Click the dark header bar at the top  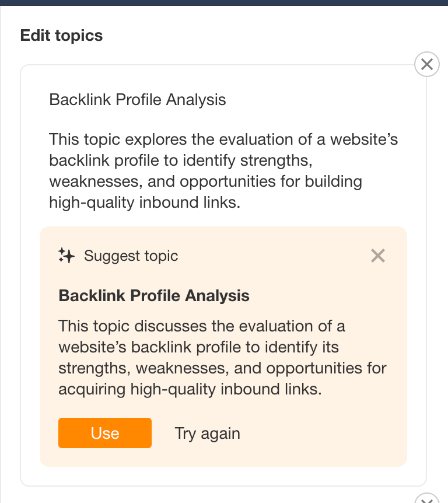pos(224,2)
